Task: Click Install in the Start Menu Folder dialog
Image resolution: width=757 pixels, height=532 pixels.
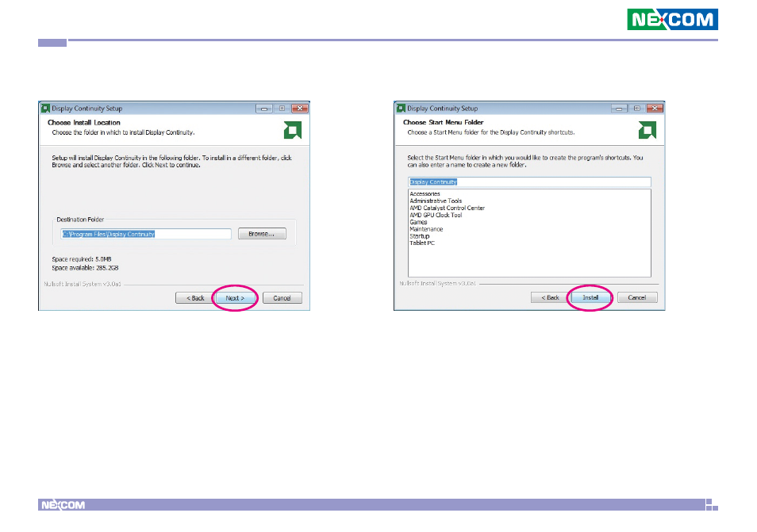Action: coord(590,297)
